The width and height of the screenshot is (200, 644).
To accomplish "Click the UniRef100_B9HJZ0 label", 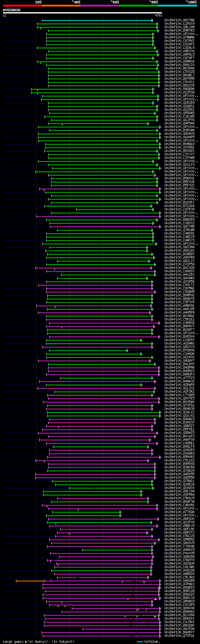I will (x=179, y=65).
